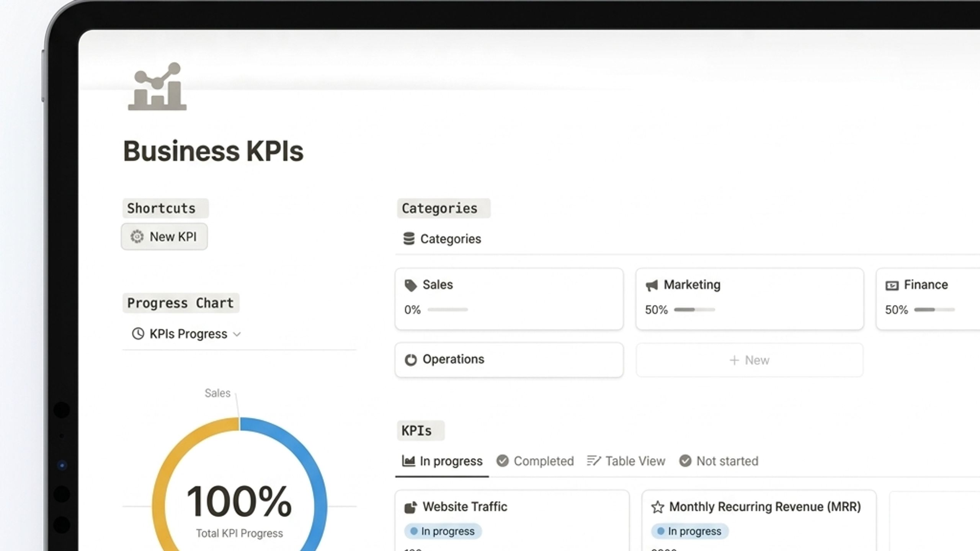Click the Website Traffic card icon
This screenshot has height=551, width=980.
(x=410, y=507)
